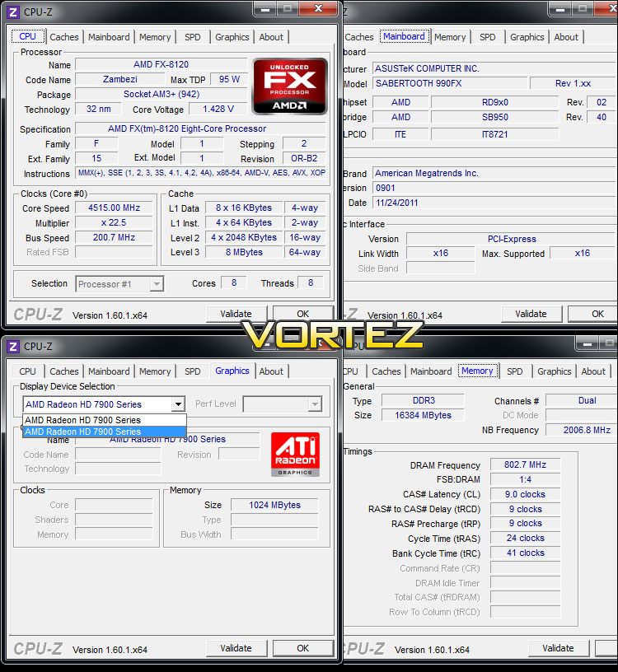Click the AMD FX-8120 name field
The width and height of the screenshot is (618, 672).
coord(162,65)
